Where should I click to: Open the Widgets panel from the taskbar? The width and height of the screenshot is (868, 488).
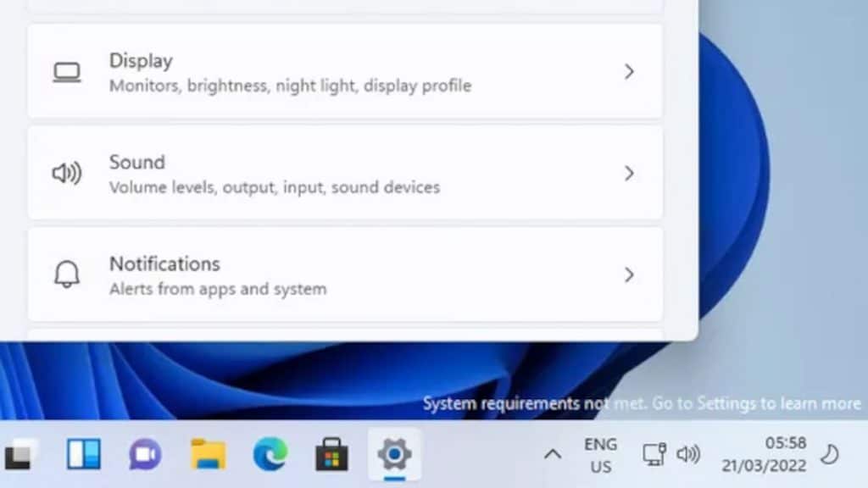pos(84,454)
